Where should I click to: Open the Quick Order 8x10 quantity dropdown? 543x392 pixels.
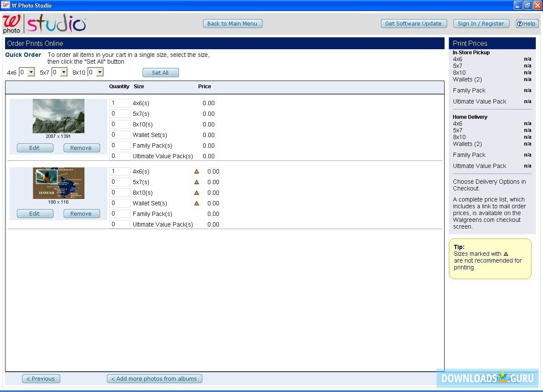click(x=100, y=73)
